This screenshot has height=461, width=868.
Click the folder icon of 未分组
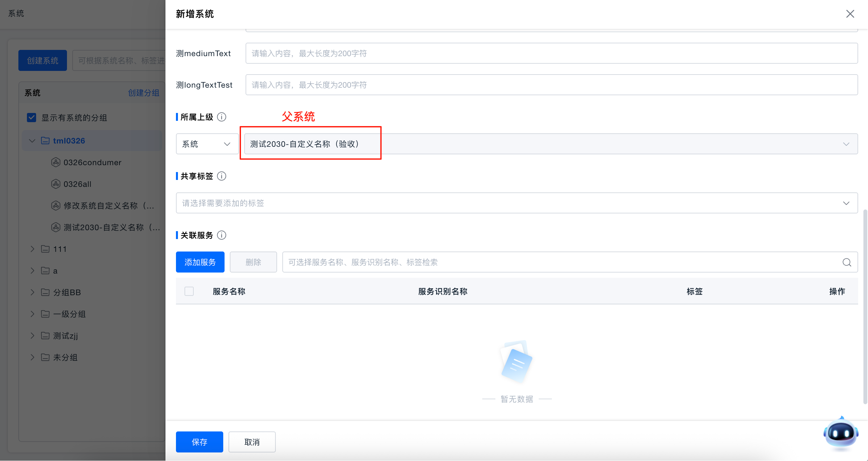tap(45, 357)
